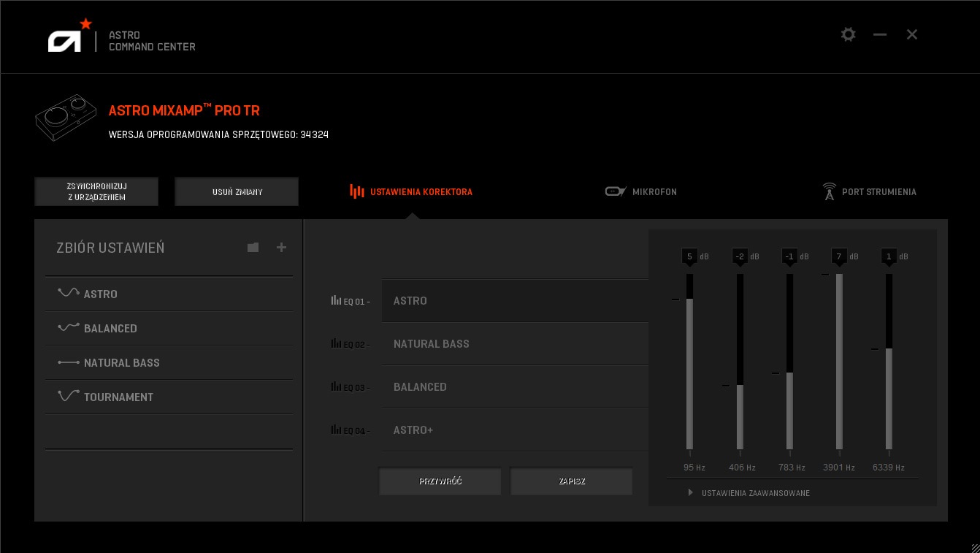Image resolution: width=980 pixels, height=553 pixels.
Task: Select the Natural Bass EQ 02 slot
Action: (514, 343)
